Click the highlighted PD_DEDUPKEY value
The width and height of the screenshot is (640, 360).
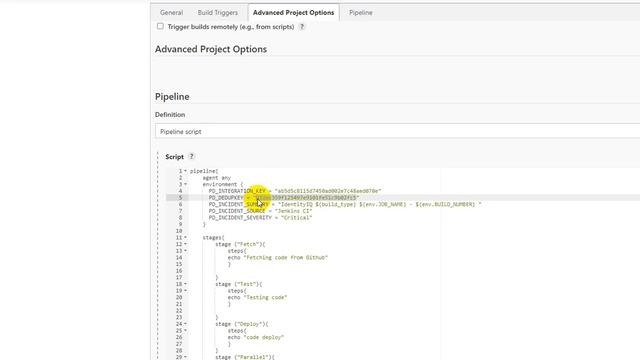click(307, 198)
